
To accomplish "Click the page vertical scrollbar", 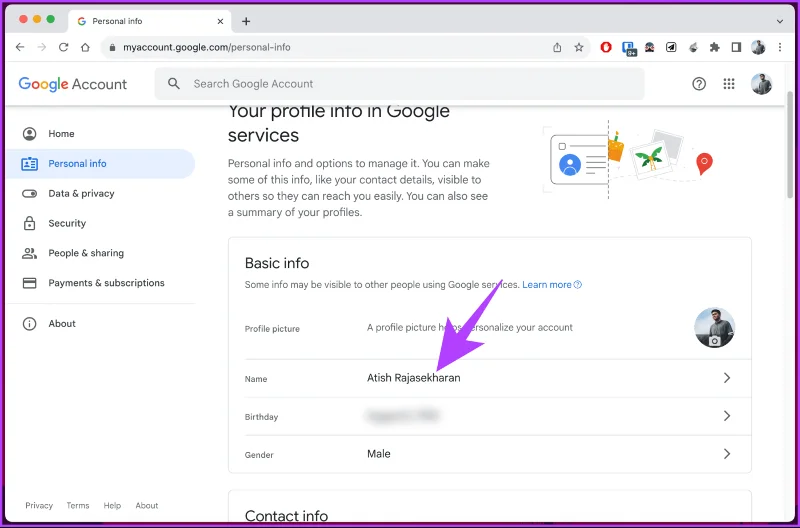I will click(x=790, y=145).
